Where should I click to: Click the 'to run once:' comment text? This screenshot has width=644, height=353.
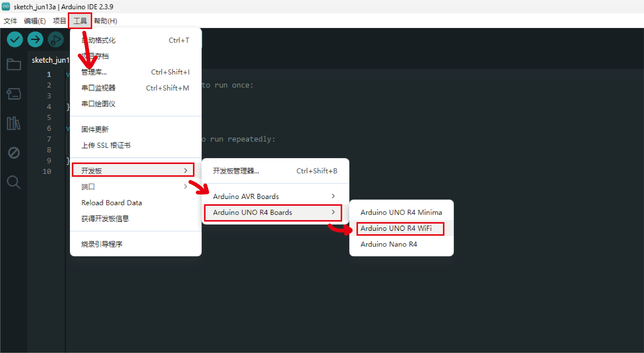pos(227,85)
